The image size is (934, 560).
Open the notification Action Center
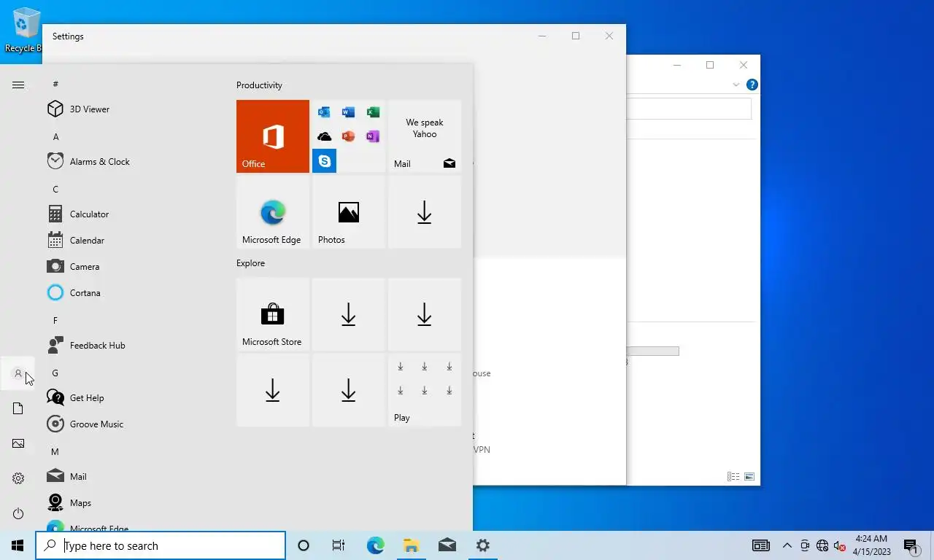(911, 545)
